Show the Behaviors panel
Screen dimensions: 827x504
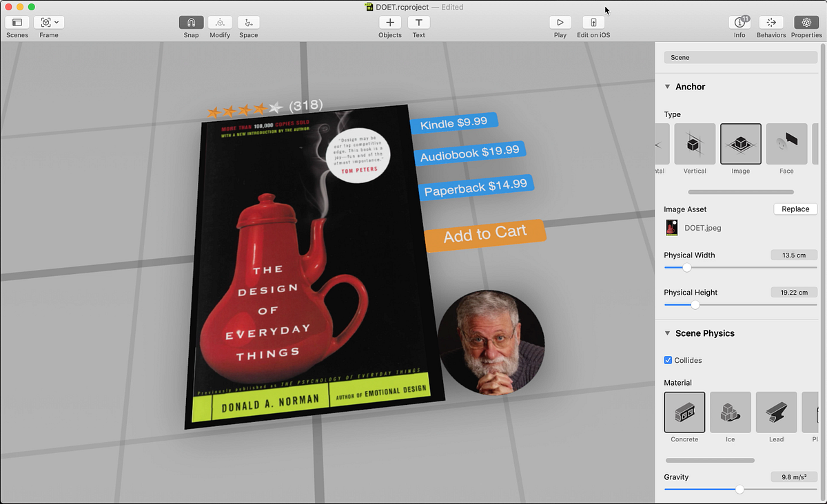coord(771,23)
